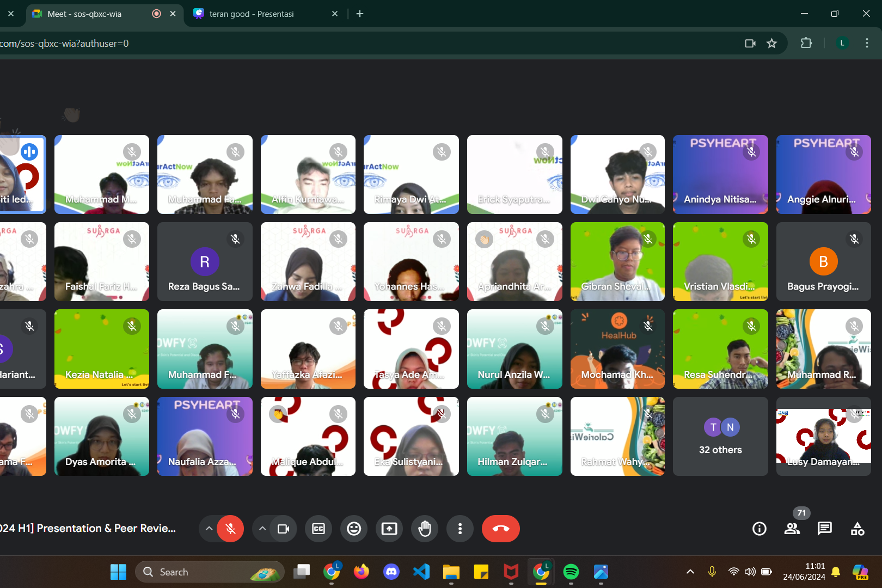Image resolution: width=882 pixels, height=588 pixels.
Task: Switch to the teran good Presentasi tab
Action: [x=252, y=14]
